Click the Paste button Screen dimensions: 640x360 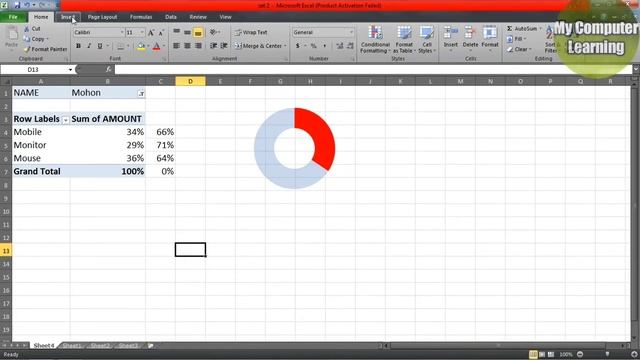coord(12,38)
